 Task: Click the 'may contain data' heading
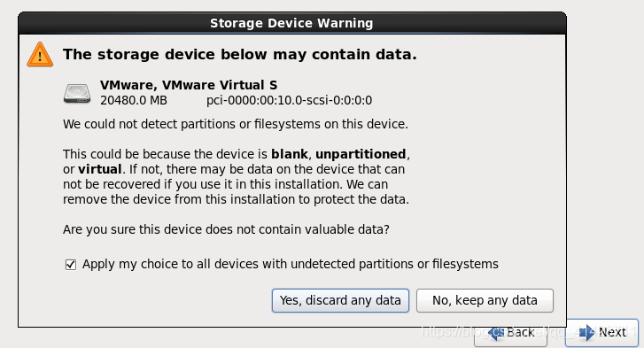pyautogui.click(x=240, y=54)
